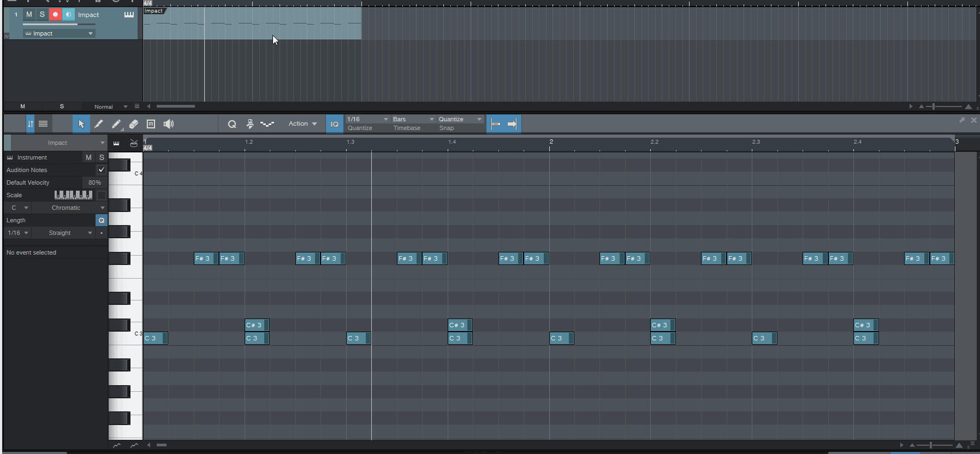The image size is (980, 454).
Task: Select the Listen speaker tool
Action: coord(169,124)
